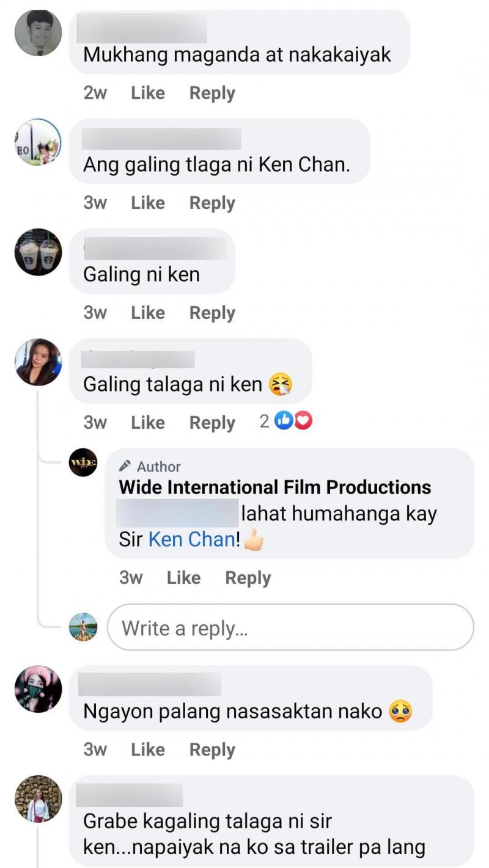Viewport: 489px width, 868px height.
Task: Click the blue "Ken Chan" tagged link
Action: pyautogui.click(x=191, y=539)
